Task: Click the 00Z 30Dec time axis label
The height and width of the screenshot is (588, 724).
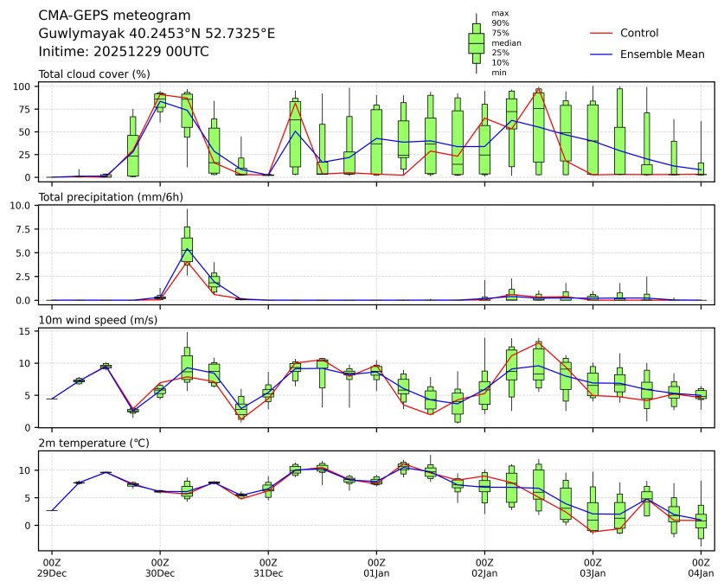Action: click(160, 567)
